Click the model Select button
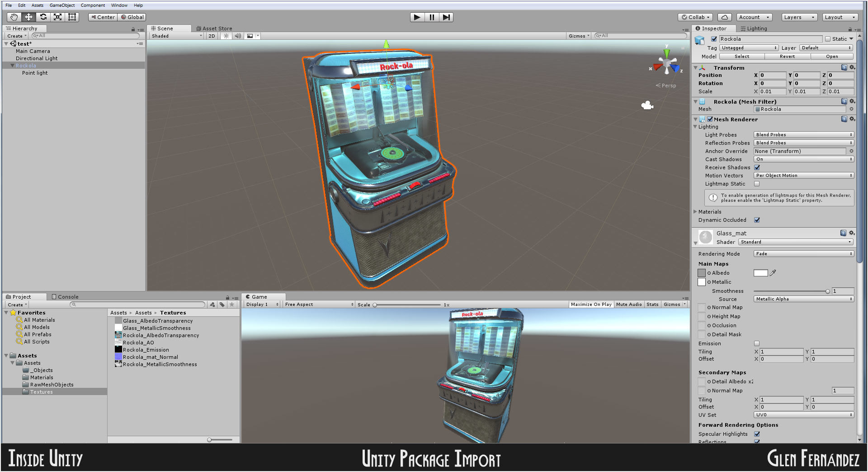 742,57
